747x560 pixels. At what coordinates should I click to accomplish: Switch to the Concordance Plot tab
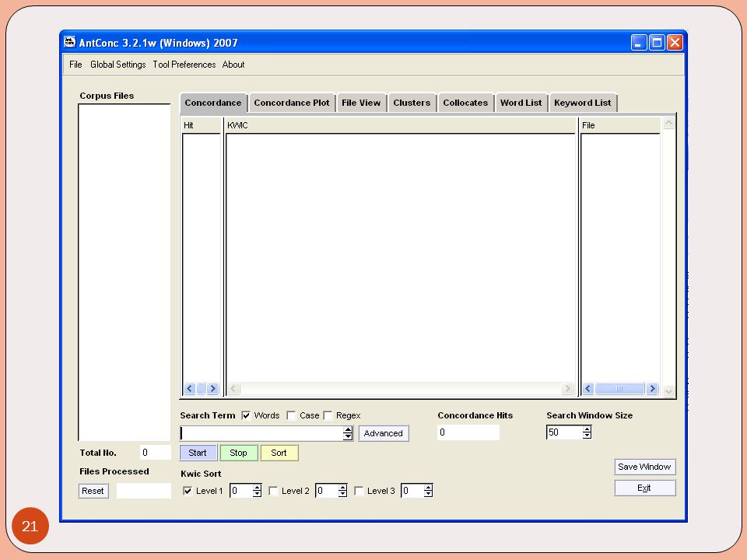[x=292, y=103]
